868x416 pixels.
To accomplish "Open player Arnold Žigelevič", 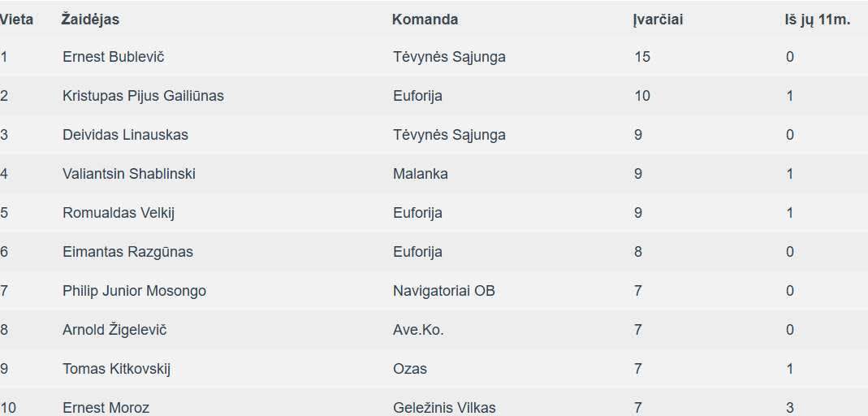I will point(114,330).
